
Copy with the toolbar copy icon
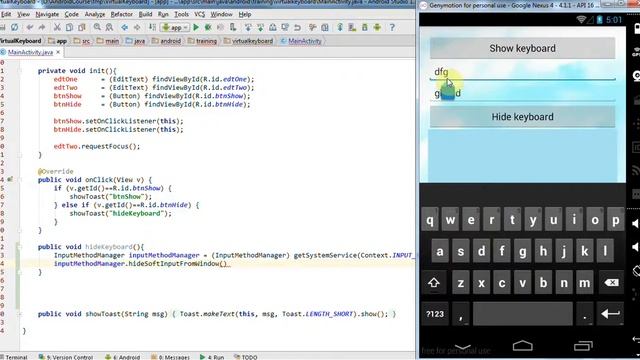tap(69, 27)
